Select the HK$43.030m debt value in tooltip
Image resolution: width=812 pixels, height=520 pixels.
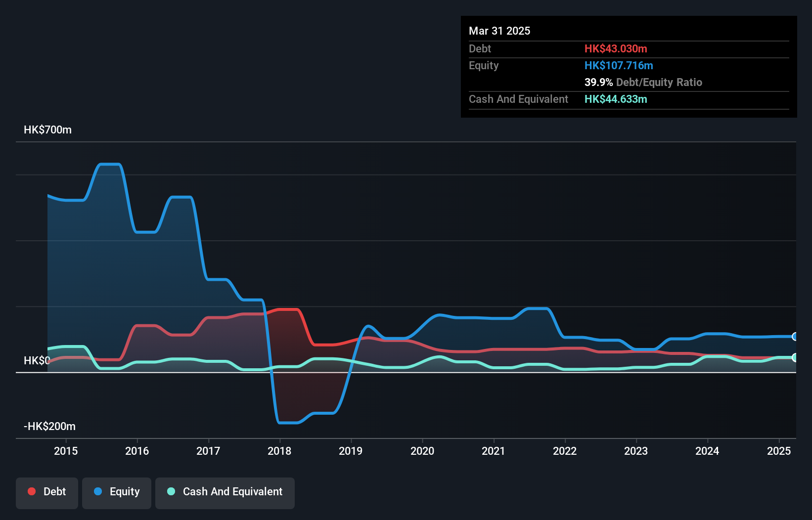point(616,48)
